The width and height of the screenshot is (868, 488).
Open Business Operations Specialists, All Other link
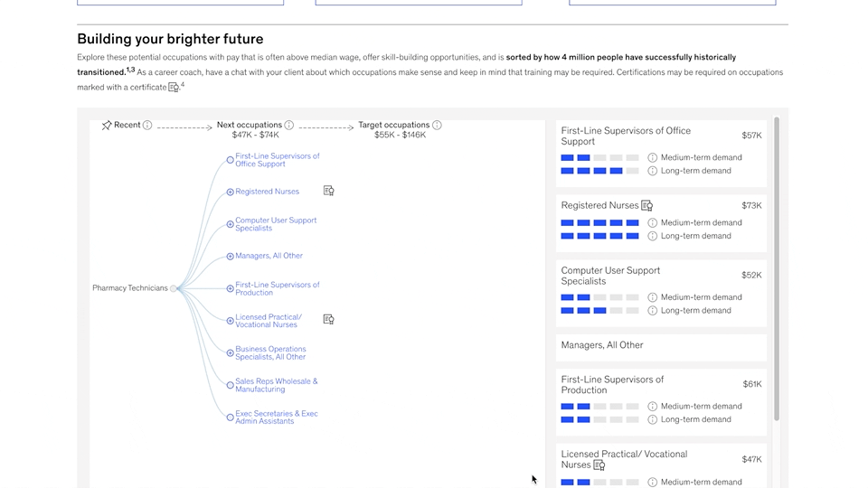click(270, 352)
